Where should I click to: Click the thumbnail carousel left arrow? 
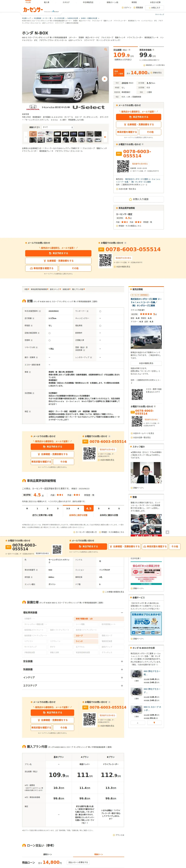click(25, 137)
